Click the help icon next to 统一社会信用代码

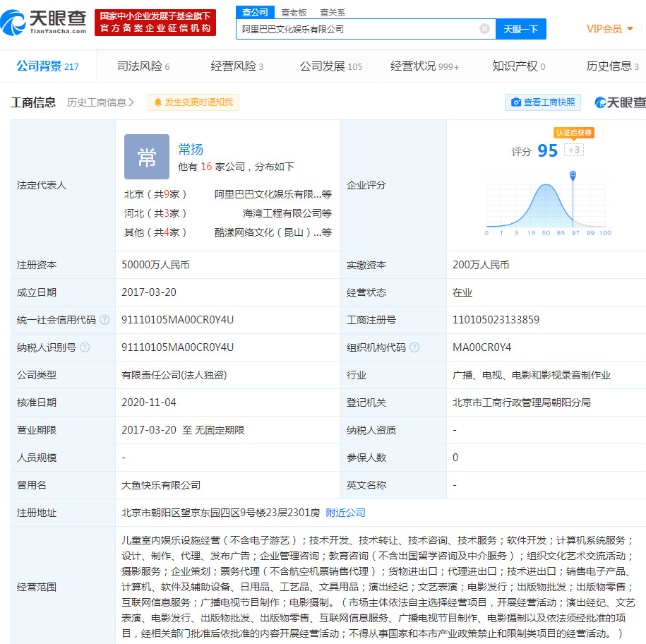(104, 320)
